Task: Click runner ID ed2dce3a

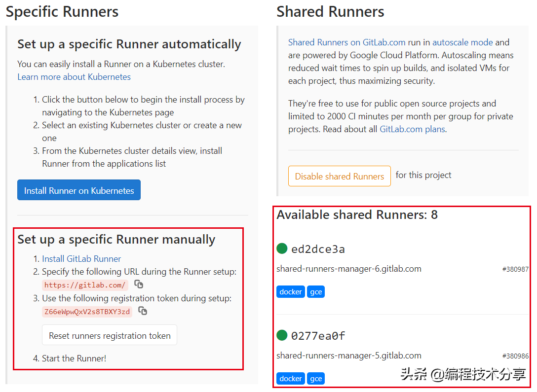Action: (x=318, y=249)
